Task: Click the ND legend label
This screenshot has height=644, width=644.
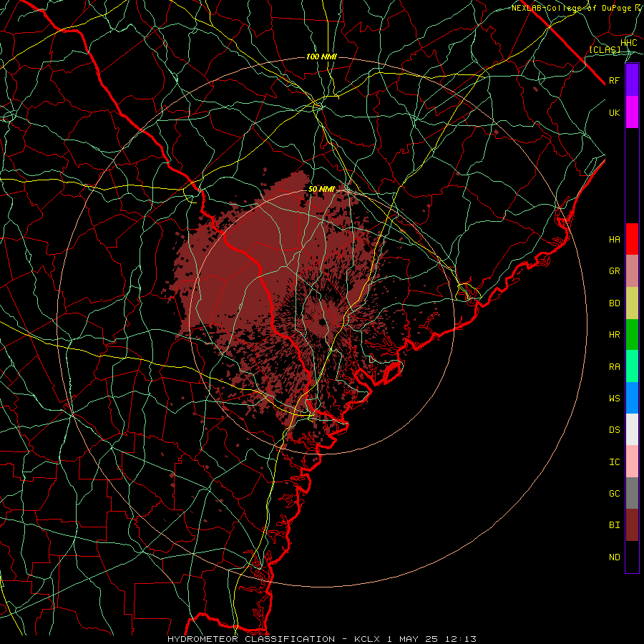Action: pyautogui.click(x=615, y=557)
